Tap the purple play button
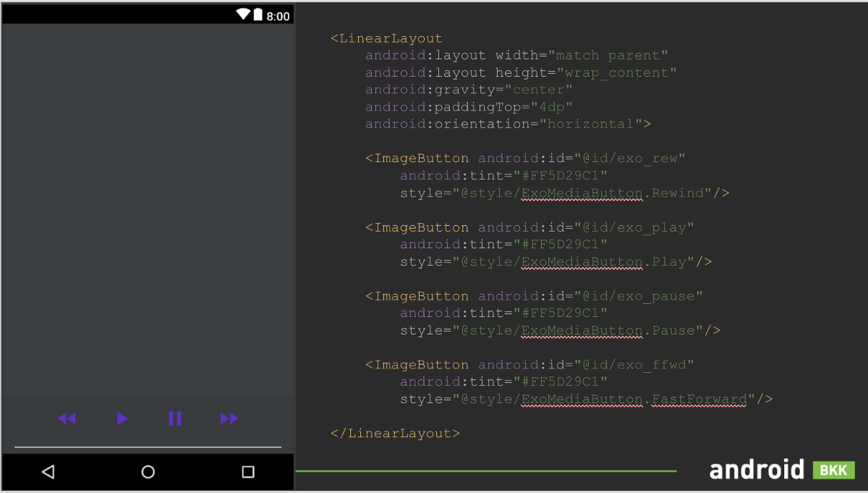The image size is (868, 493). coord(122,418)
